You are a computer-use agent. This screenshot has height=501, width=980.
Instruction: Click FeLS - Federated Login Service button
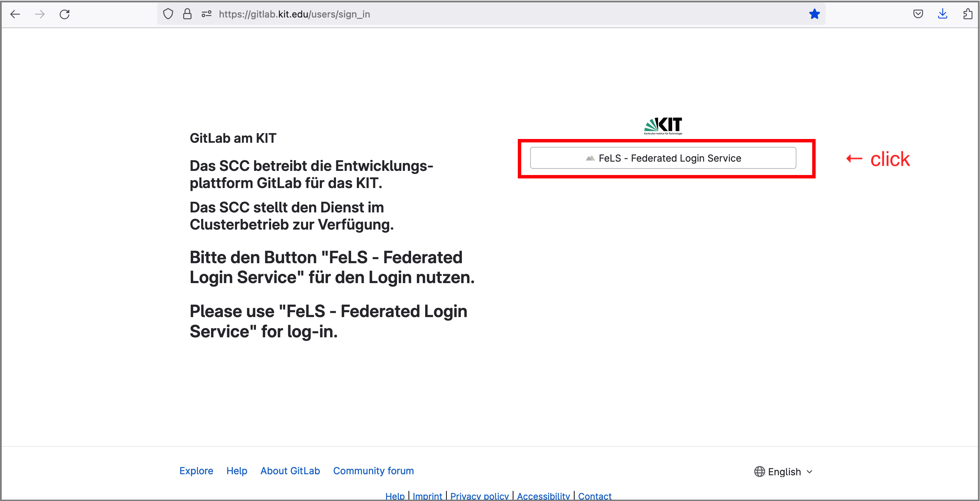[x=663, y=158]
